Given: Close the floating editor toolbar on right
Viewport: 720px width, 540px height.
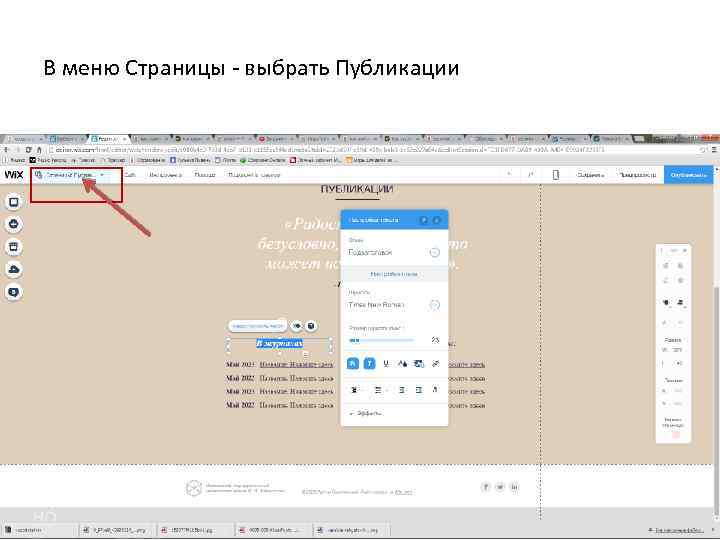Looking at the screenshot, I should click(684, 251).
